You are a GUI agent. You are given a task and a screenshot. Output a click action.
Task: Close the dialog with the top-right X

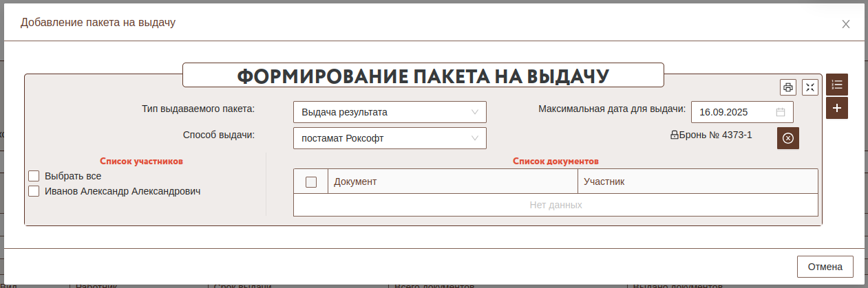[x=846, y=24]
